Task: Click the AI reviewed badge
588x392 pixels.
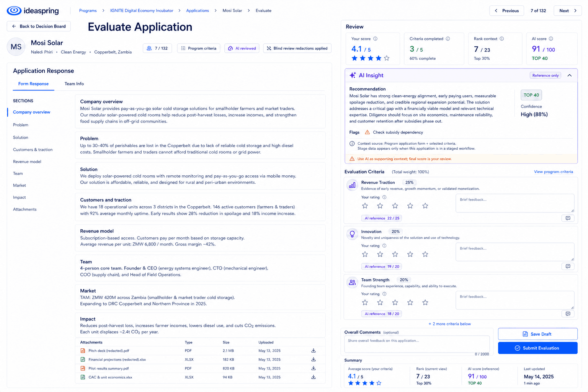Action: click(242, 48)
